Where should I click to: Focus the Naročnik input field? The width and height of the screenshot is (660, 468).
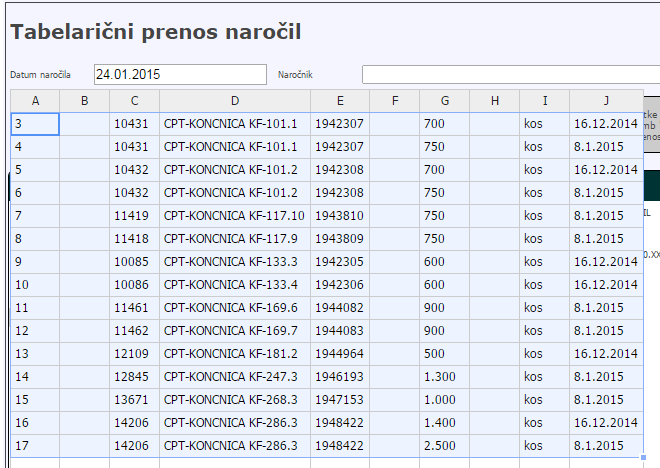[510, 75]
